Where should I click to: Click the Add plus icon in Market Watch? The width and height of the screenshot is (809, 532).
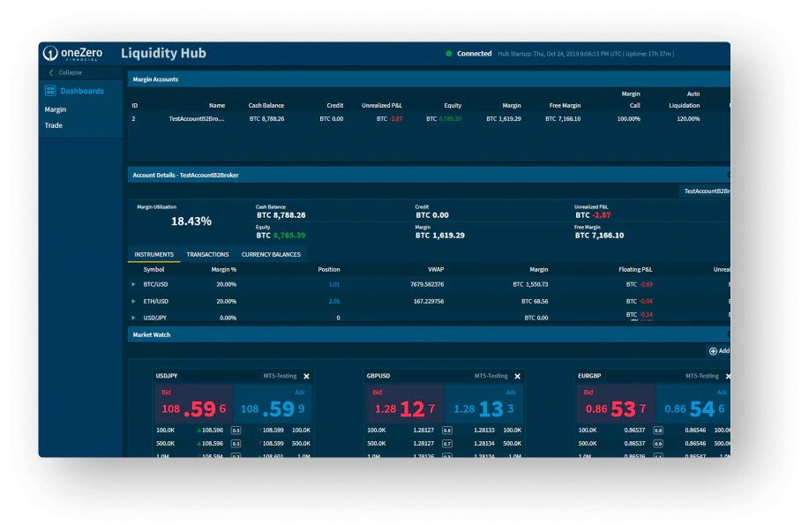tap(713, 351)
